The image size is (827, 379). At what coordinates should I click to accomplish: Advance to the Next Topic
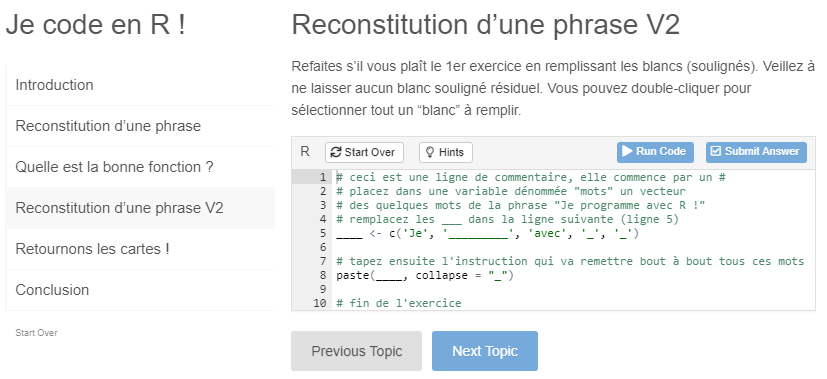485,351
